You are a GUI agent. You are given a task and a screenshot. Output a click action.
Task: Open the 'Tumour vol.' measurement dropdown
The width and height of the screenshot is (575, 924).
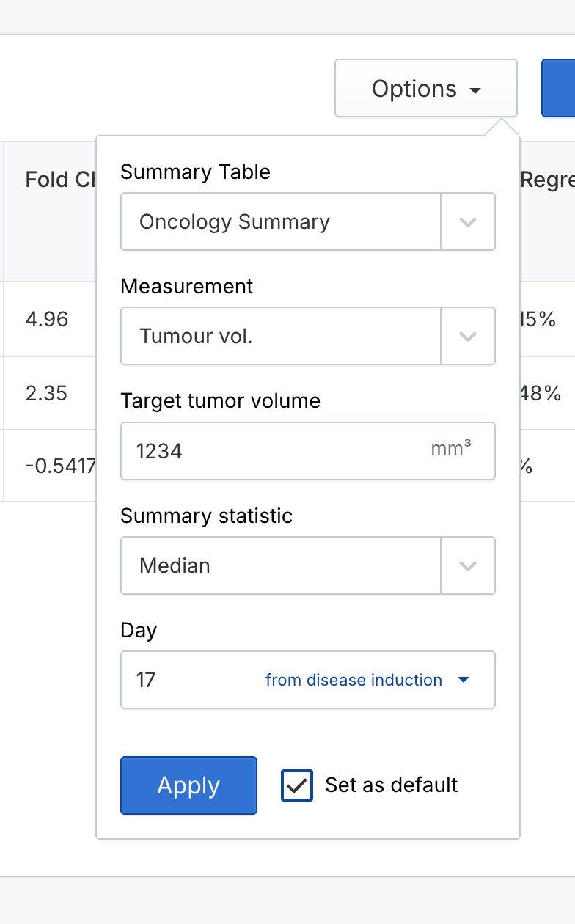[x=280, y=337]
